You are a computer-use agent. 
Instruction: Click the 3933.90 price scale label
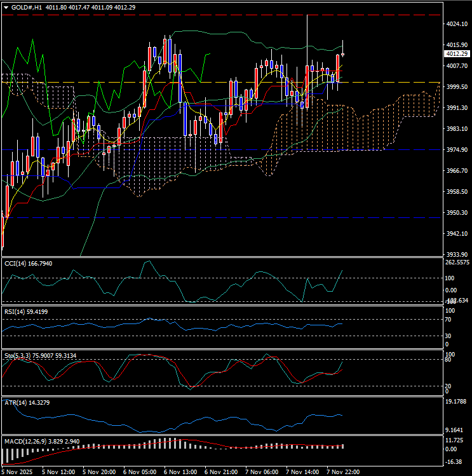pyautogui.click(x=456, y=254)
